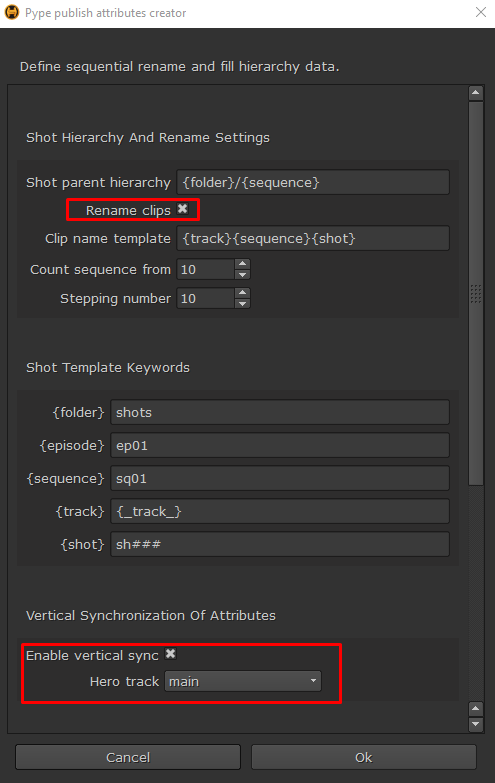Edit the {shot} keyword field
Image resolution: width=495 pixels, height=783 pixels.
280,544
